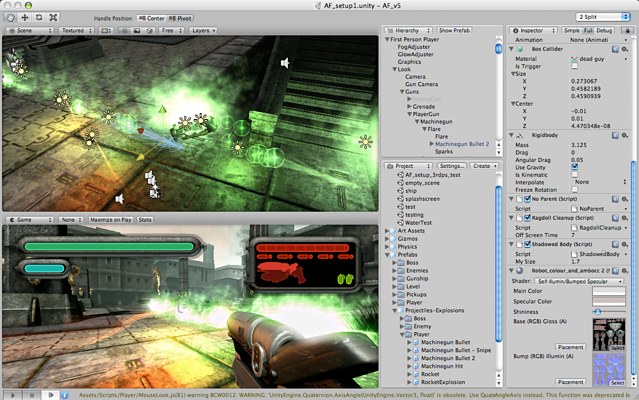
Task: Click the Maximize on Play button
Action: 110,220
